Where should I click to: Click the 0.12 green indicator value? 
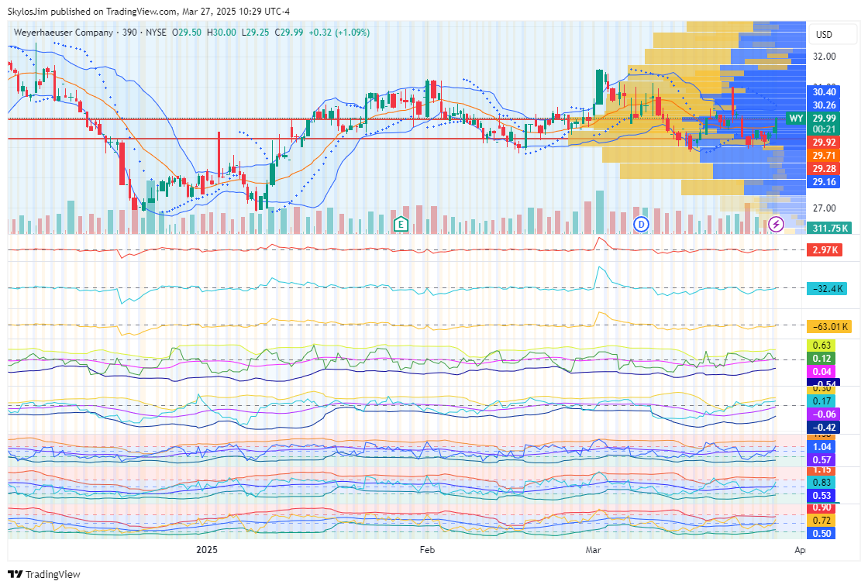click(x=821, y=359)
